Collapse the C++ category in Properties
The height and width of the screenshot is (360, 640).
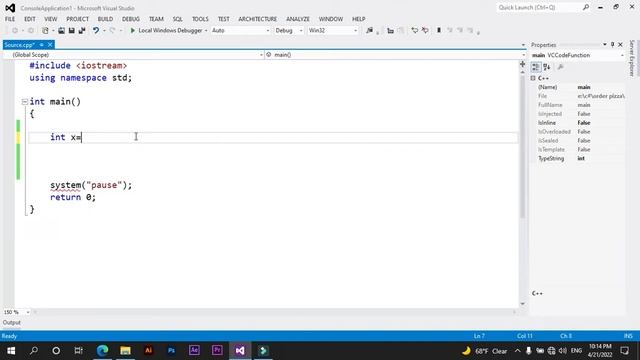533,78
